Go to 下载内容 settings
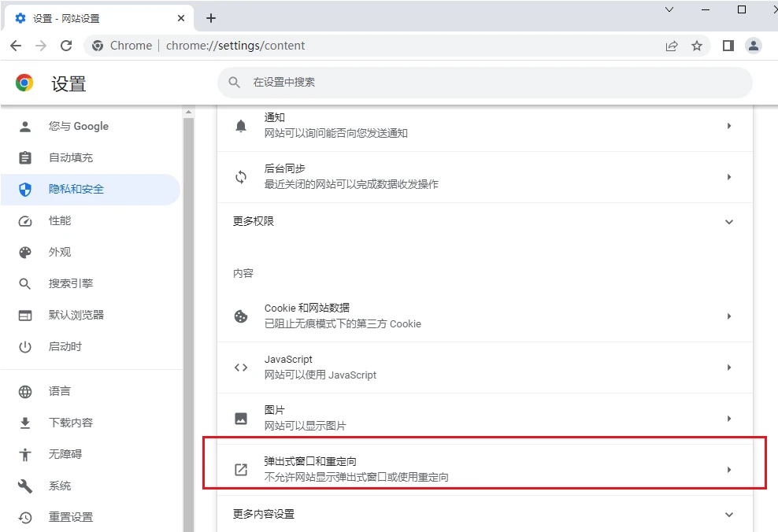Screen dimensions: 778x532 pos(71,423)
